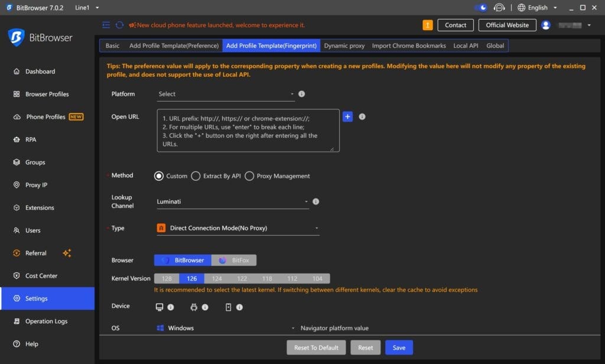Switch browser to BitBrowser
Viewport: 605px width, 364px height.
click(x=183, y=260)
